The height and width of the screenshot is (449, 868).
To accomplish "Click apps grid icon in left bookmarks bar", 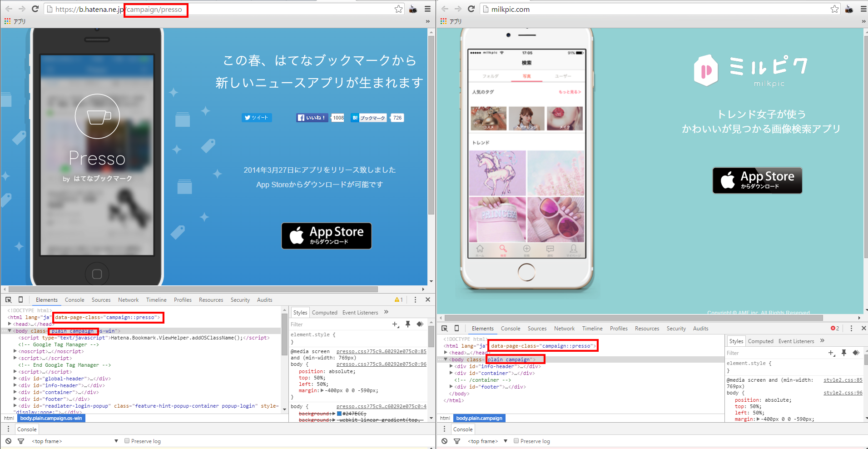I will coord(7,21).
